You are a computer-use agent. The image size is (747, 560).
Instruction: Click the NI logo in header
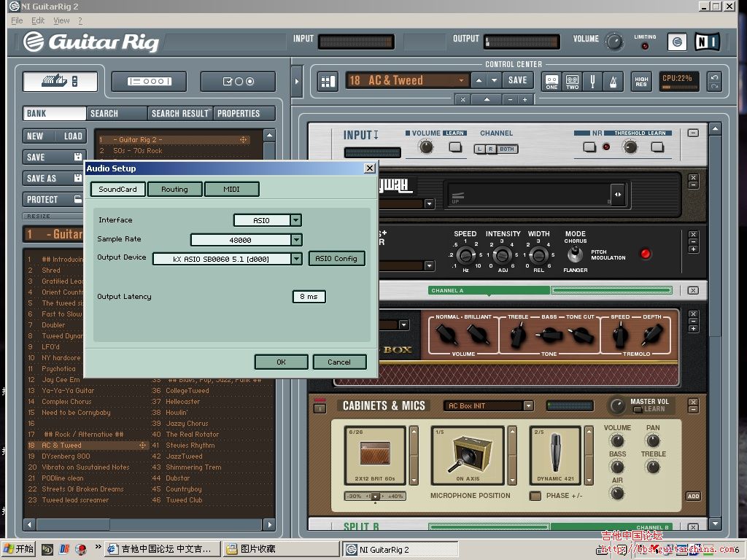tap(707, 42)
